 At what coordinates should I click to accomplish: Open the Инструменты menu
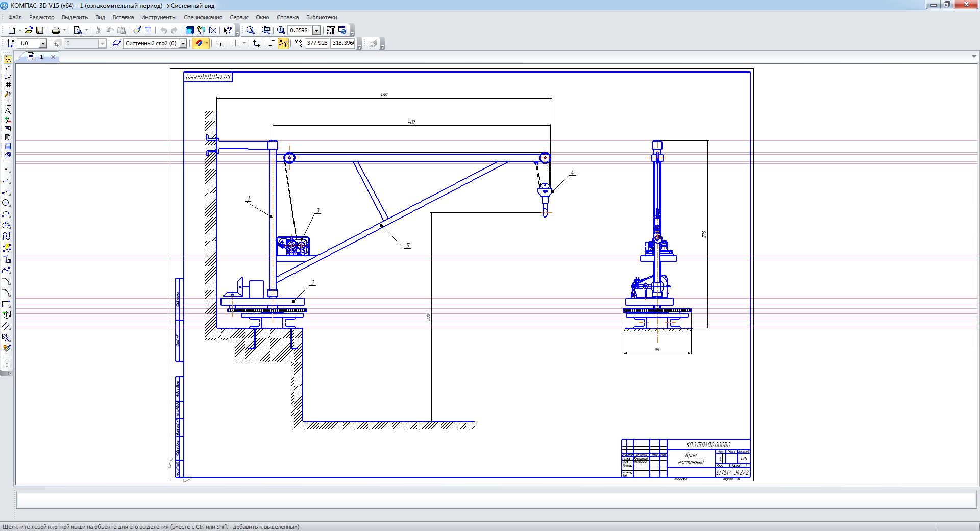[159, 17]
